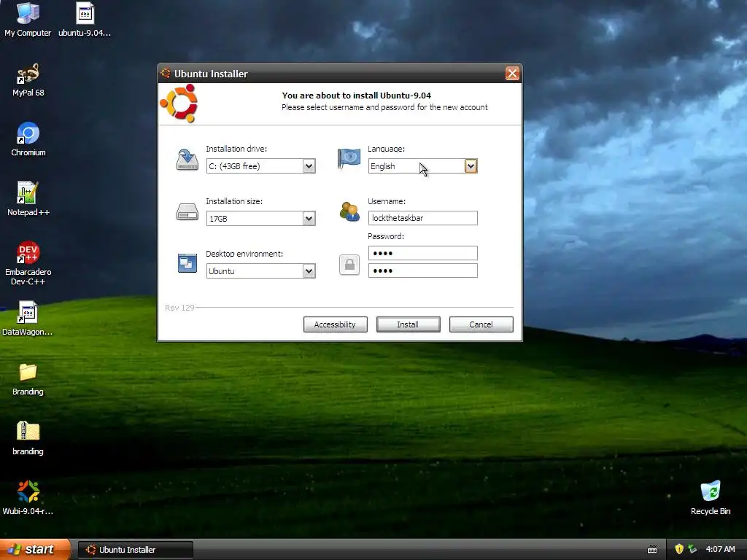Image resolution: width=747 pixels, height=560 pixels.
Task: Open My Computer desktop icon
Action: click(x=28, y=13)
